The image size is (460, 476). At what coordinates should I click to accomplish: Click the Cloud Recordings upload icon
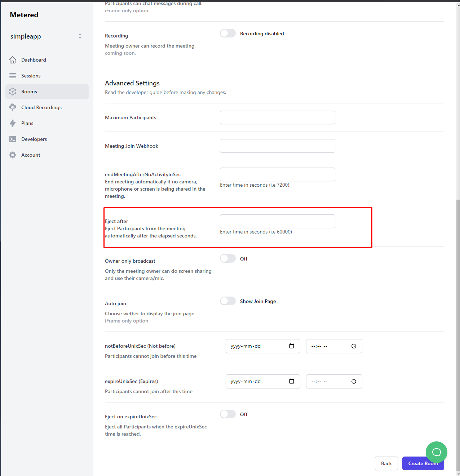click(x=13, y=107)
